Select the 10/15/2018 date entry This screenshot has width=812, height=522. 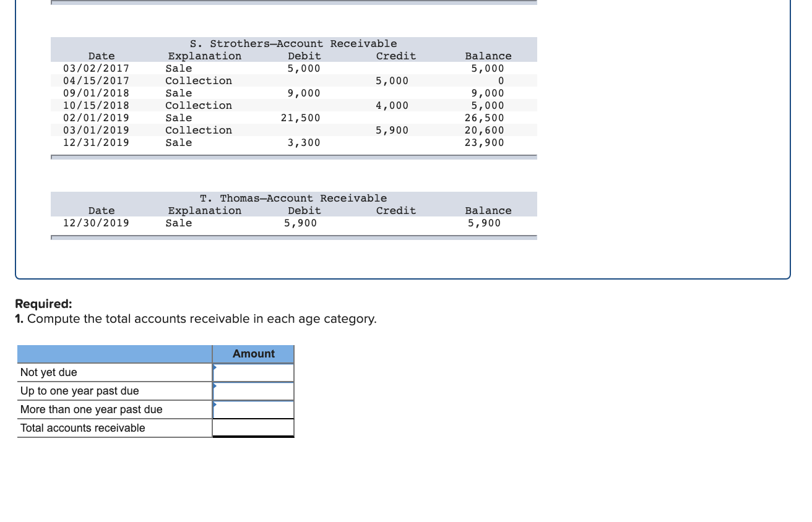tap(97, 106)
